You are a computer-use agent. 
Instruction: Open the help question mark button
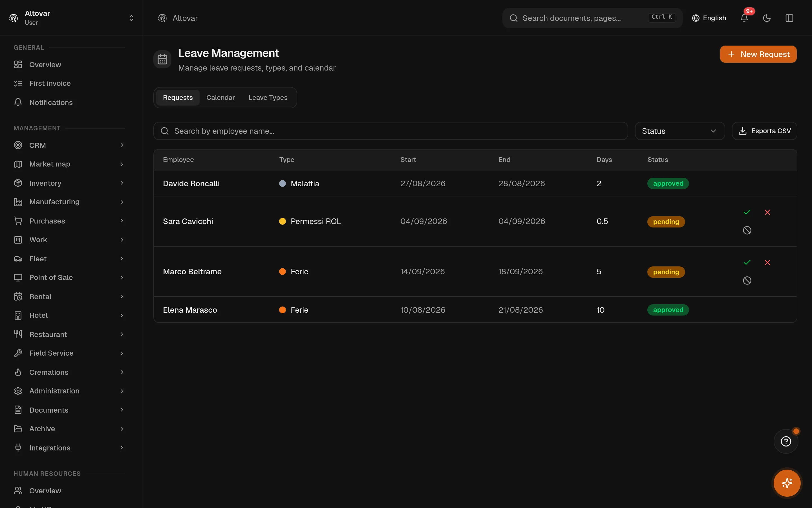click(786, 441)
